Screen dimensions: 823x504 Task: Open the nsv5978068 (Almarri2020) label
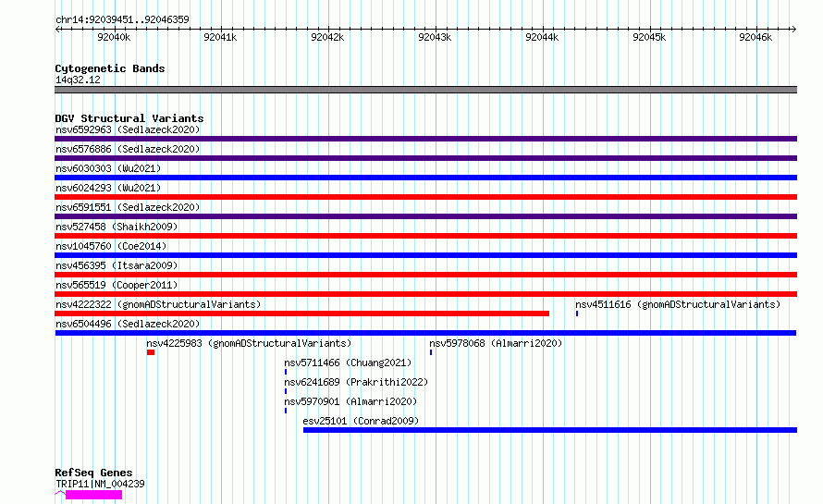(x=496, y=343)
